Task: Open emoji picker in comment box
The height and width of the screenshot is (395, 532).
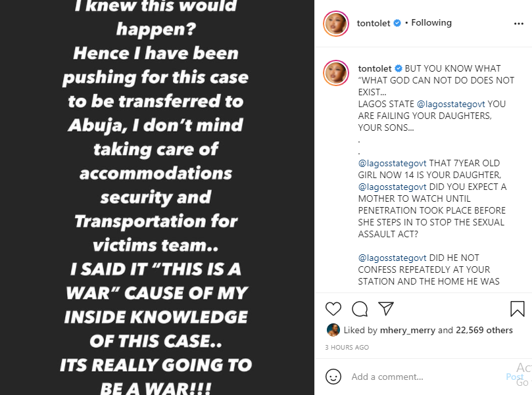Action: [x=333, y=377]
